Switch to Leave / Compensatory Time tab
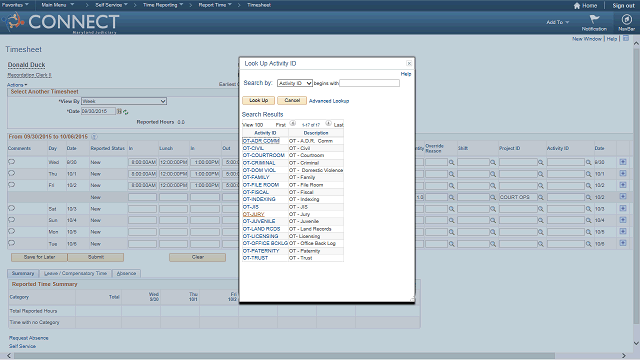This screenshot has width=640, height=360. point(75,273)
